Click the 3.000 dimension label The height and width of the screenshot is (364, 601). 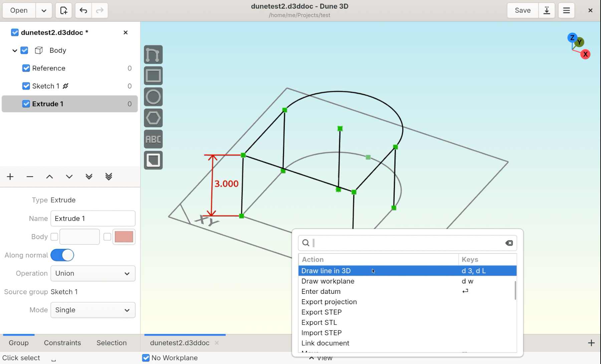pyautogui.click(x=226, y=184)
